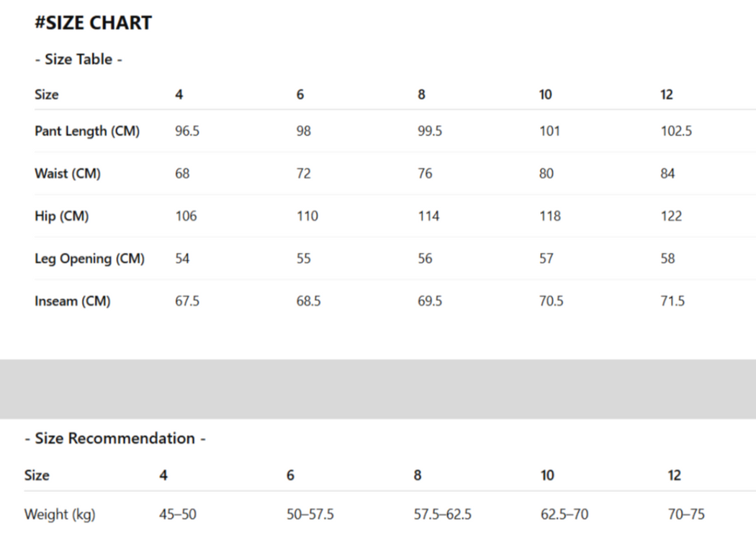Screen dimensions: 756x541
Task: Select the 45–50 weight range
Action: coord(178,514)
